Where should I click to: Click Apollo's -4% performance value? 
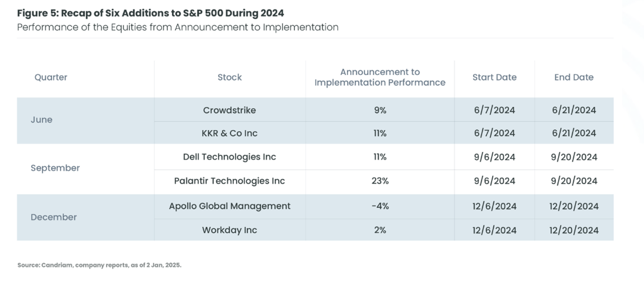pos(380,206)
